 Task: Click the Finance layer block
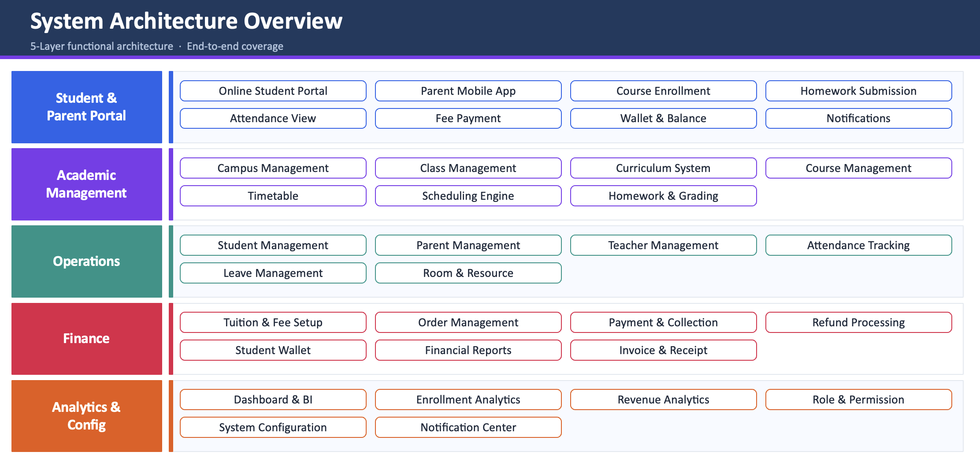point(86,338)
